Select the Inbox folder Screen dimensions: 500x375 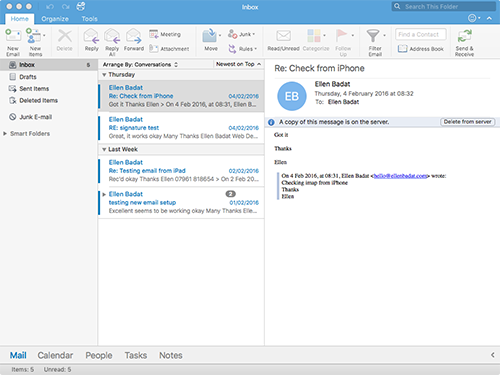49,65
